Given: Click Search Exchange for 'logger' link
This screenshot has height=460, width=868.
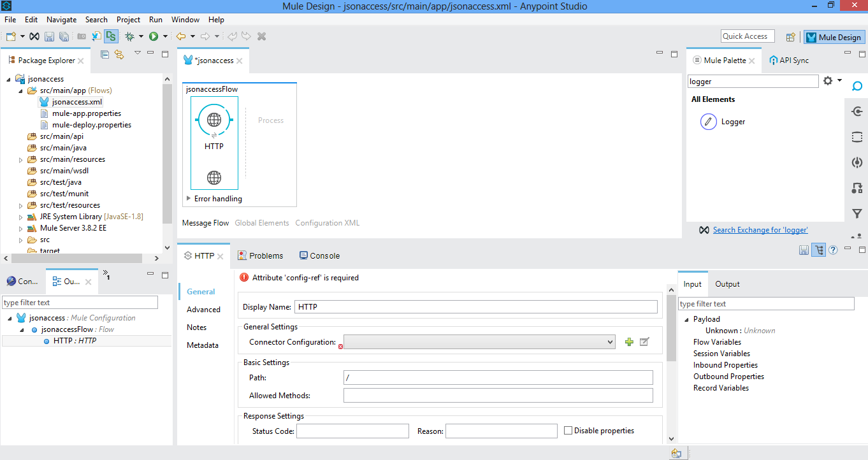Looking at the screenshot, I should (760, 230).
